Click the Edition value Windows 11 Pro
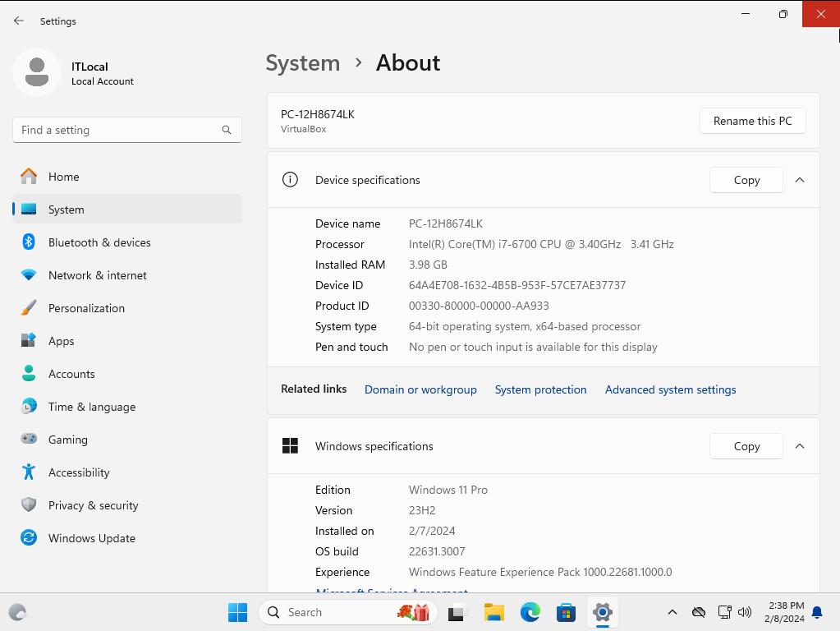This screenshot has width=840, height=631. coord(448,490)
